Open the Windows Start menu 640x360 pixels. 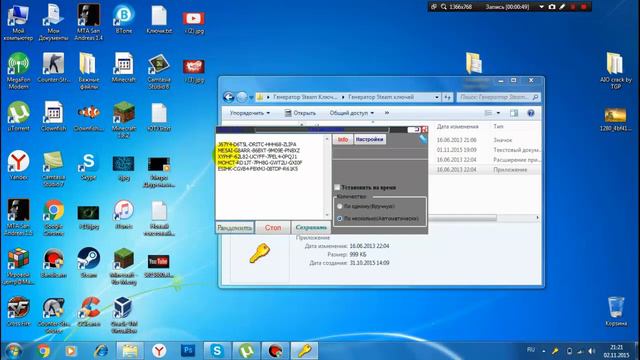coord(13,351)
